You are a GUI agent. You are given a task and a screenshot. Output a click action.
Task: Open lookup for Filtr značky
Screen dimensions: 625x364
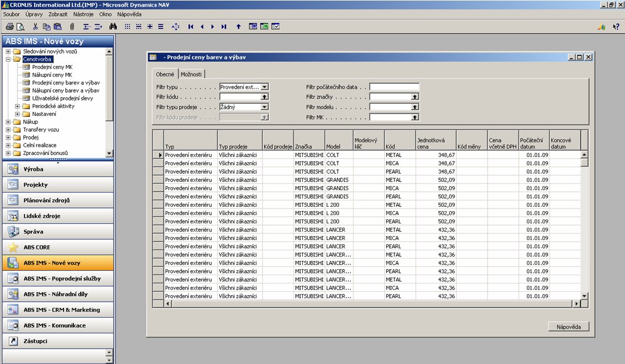coord(415,97)
